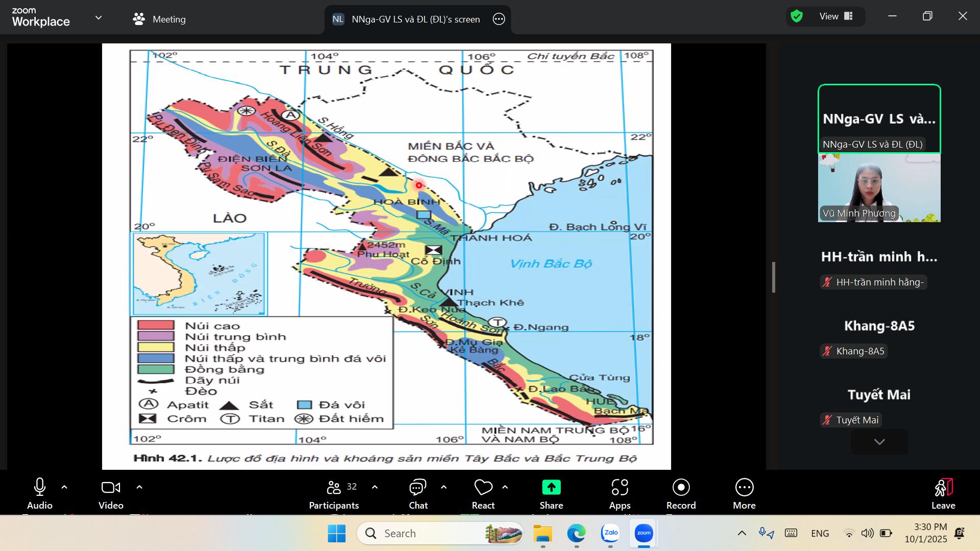
Task: Leave the meeting
Action: (x=943, y=493)
